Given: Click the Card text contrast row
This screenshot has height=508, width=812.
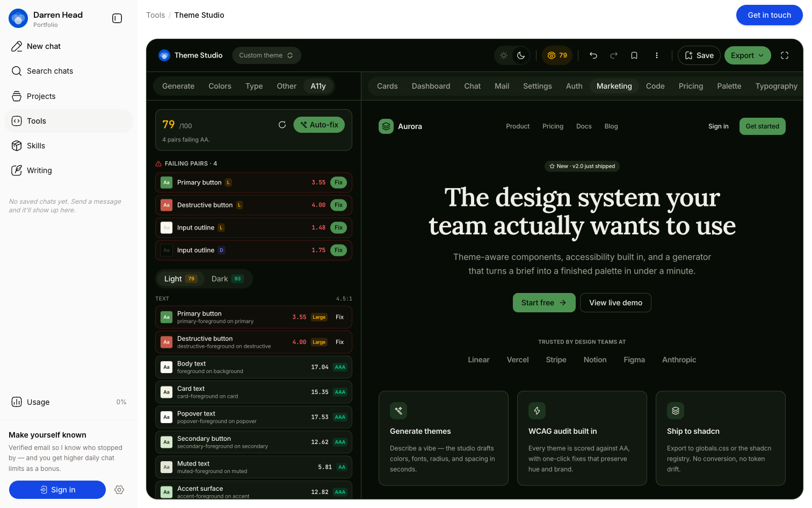Looking at the screenshot, I should coord(253,392).
